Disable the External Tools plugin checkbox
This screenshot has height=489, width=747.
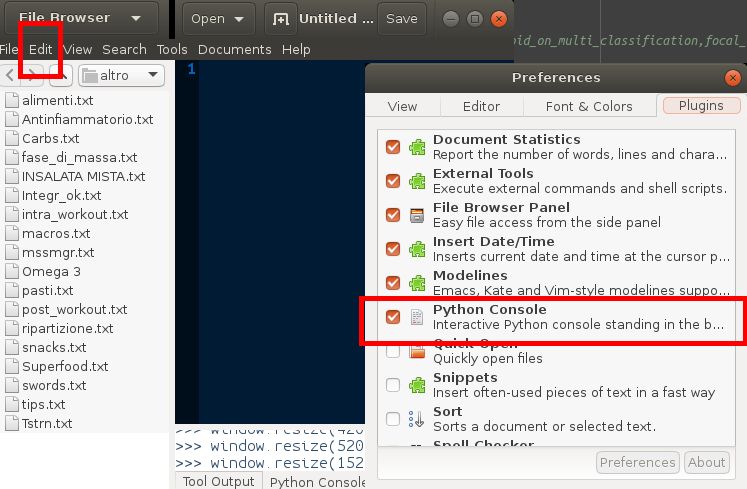pyautogui.click(x=393, y=181)
